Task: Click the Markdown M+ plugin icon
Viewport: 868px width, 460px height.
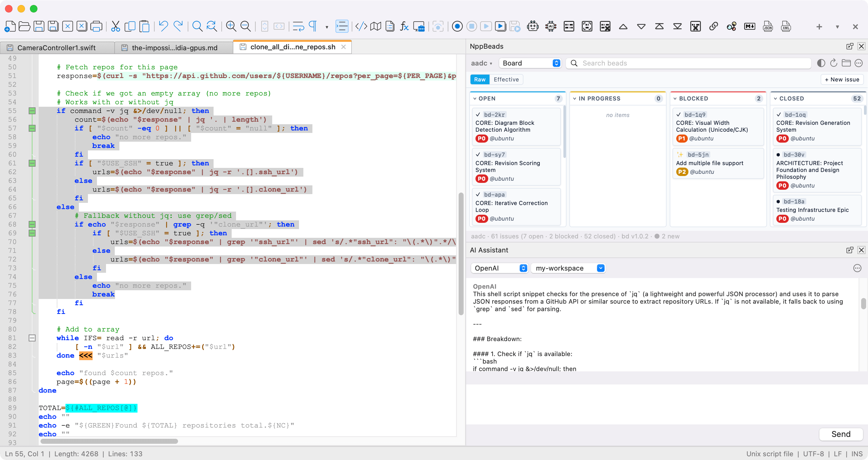Action: tap(750, 26)
